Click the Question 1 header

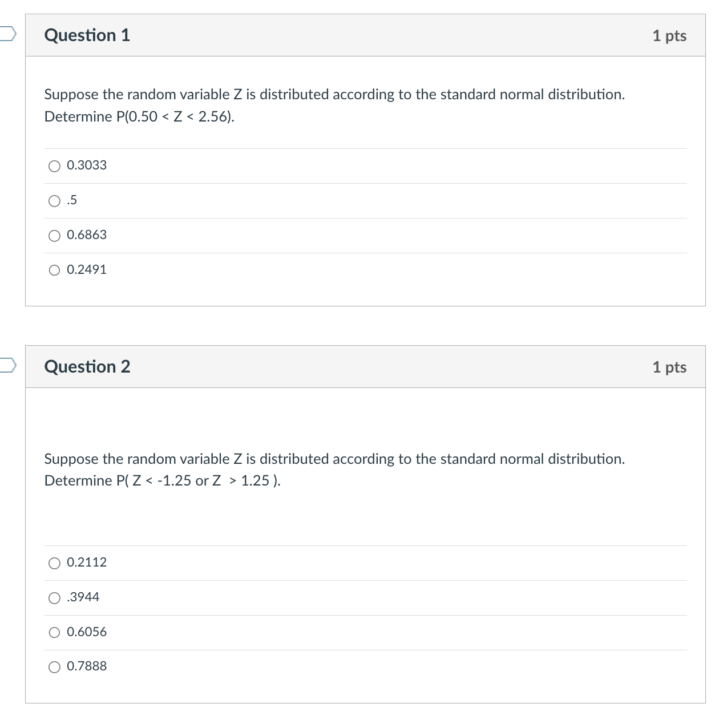[x=87, y=35]
